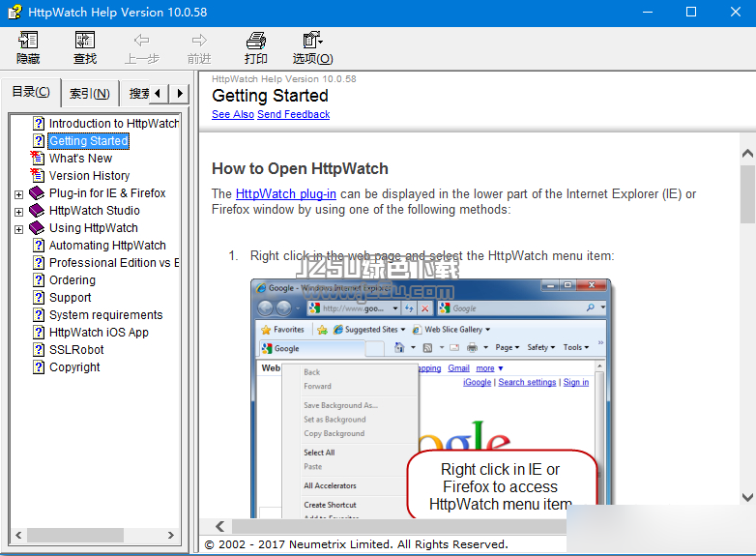Click the tab strip right scroll arrow
Screen dimensions: 756x556
[x=180, y=93]
